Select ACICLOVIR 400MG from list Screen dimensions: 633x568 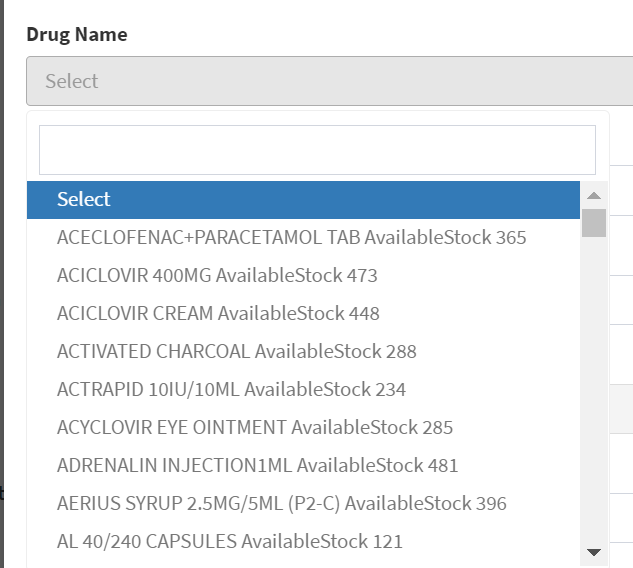(303, 275)
